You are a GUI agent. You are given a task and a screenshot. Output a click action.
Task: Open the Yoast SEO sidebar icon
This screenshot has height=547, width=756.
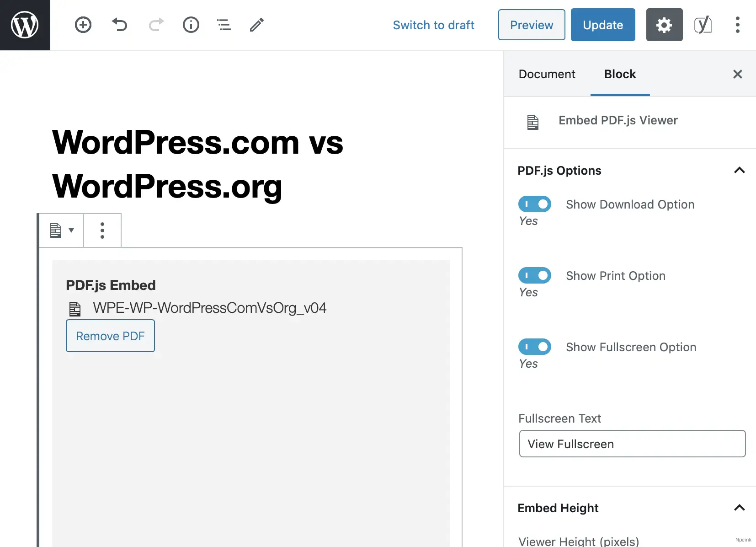click(x=703, y=25)
